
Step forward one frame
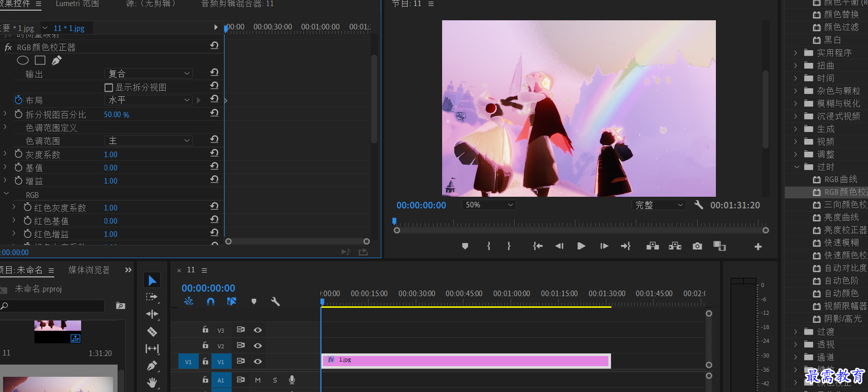604,246
